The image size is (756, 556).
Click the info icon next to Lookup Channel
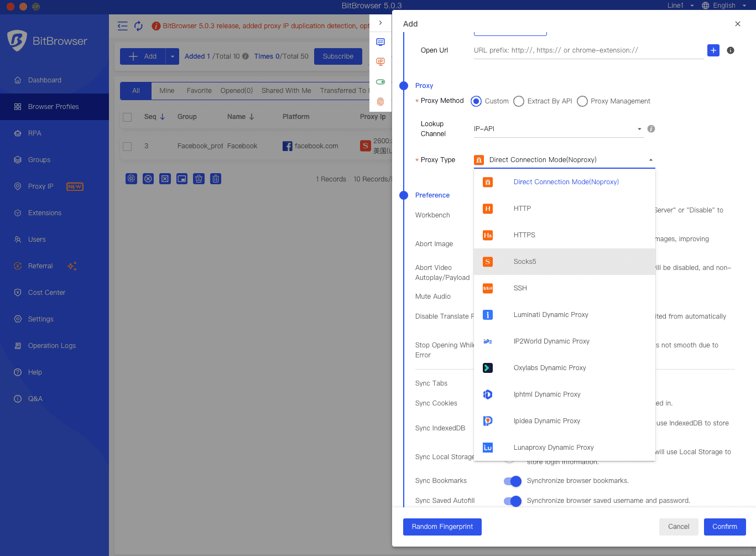pyautogui.click(x=651, y=129)
